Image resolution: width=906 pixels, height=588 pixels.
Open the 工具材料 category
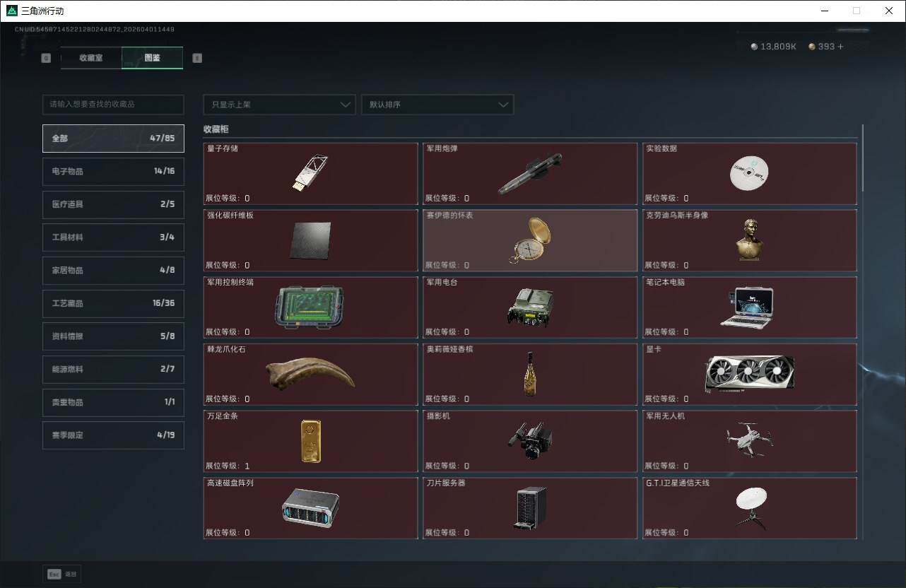tap(113, 237)
